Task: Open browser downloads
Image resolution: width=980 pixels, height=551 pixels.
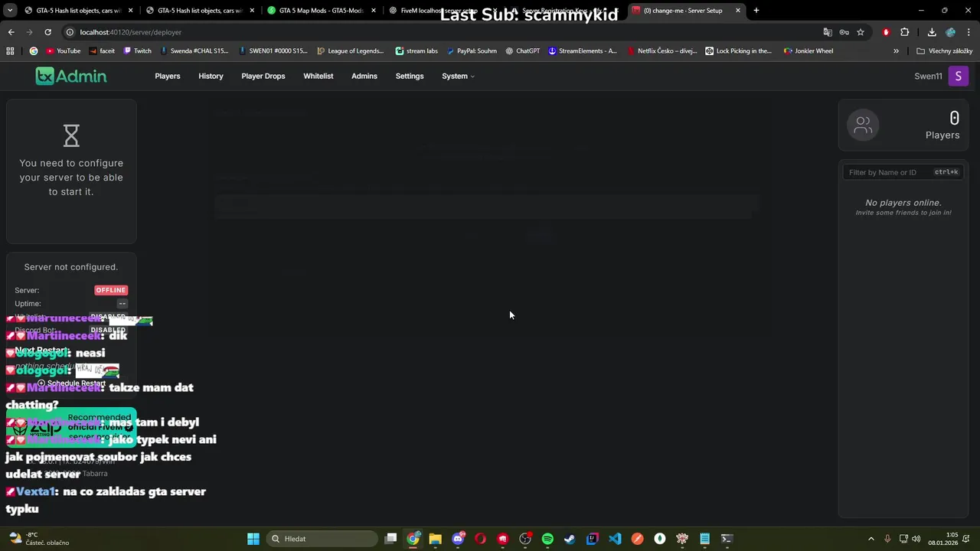Action: coord(932,32)
